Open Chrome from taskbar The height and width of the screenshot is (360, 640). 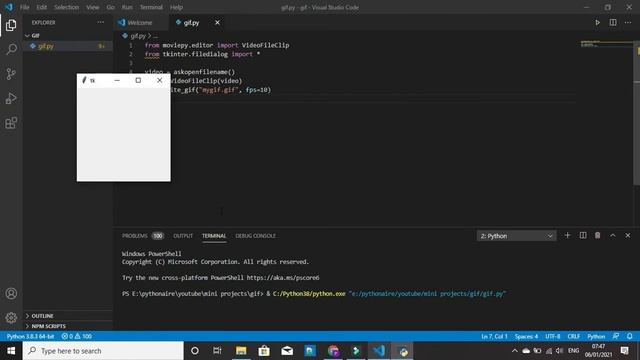(x=333, y=351)
